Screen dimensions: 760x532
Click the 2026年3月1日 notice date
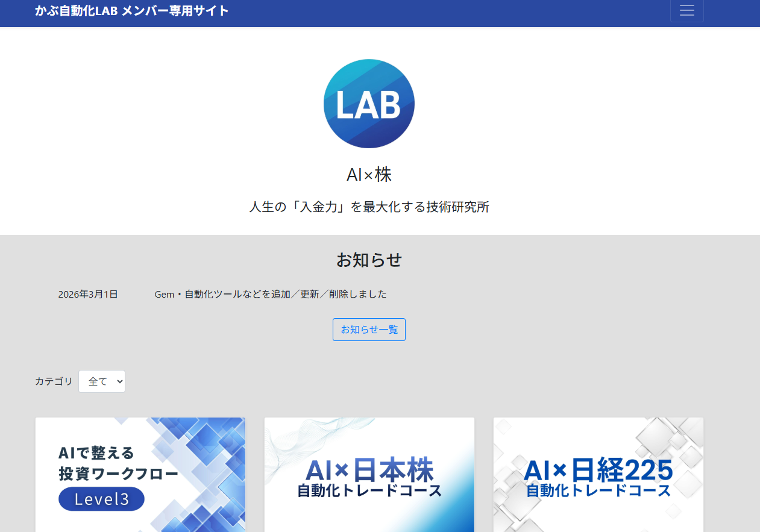[x=88, y=295]
